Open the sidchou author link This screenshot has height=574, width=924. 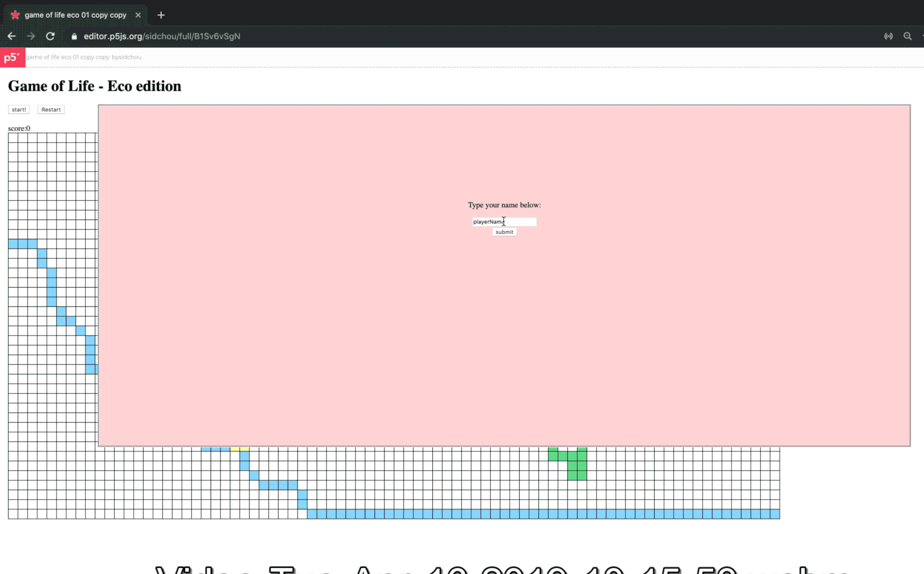[x=129, y=57]
